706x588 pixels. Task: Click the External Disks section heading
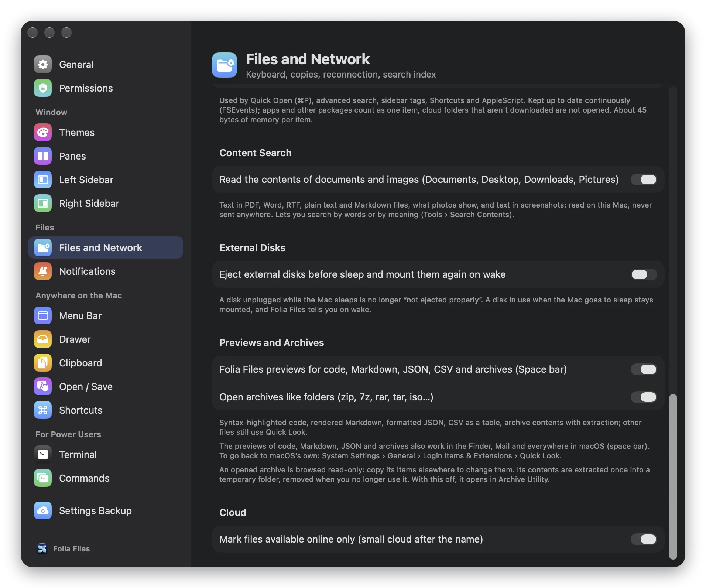252,248
